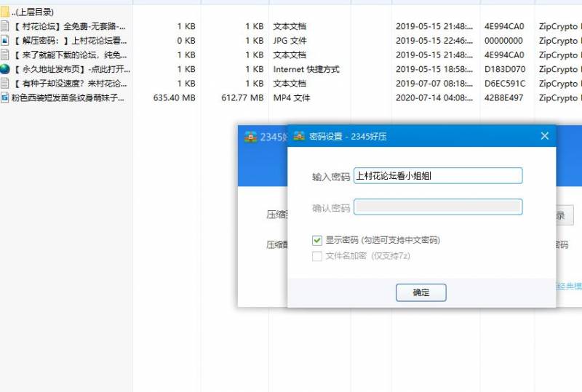Click the globe shortcut icon for 【永久地址发布页】
This screenshot has height=392, width=582.
(x=4, y=69)
